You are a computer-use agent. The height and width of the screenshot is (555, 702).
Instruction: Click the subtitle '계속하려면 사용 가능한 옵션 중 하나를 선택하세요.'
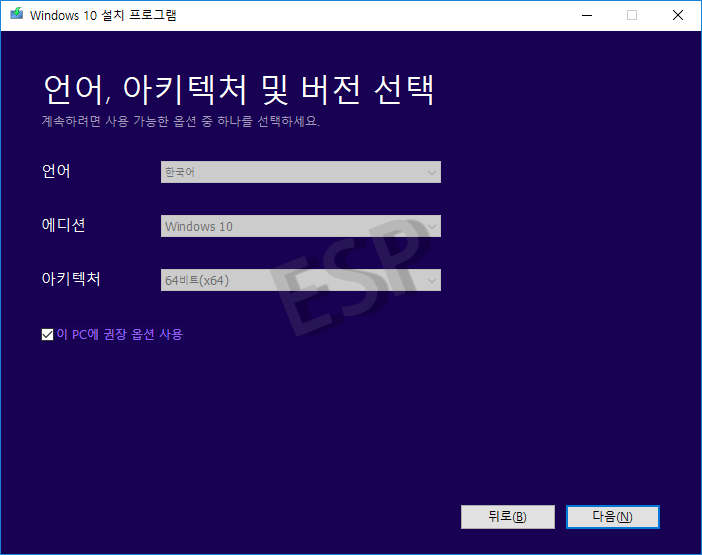(181, 121)
